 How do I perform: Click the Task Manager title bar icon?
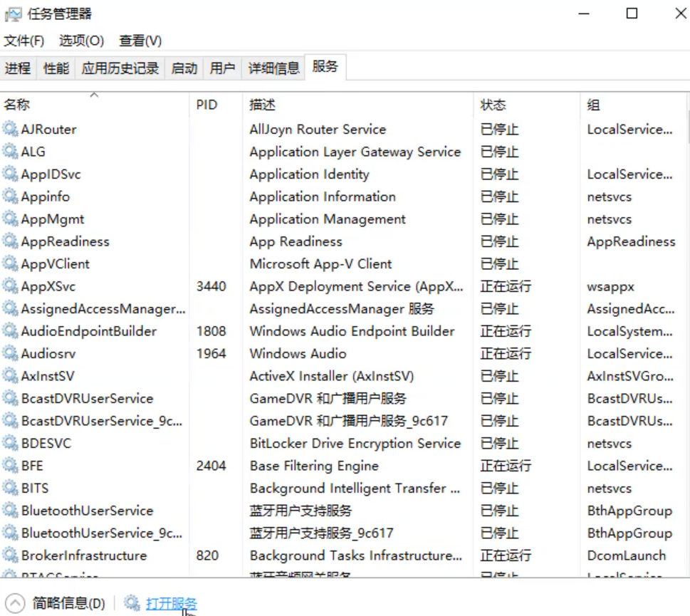(x=14, y=13)
